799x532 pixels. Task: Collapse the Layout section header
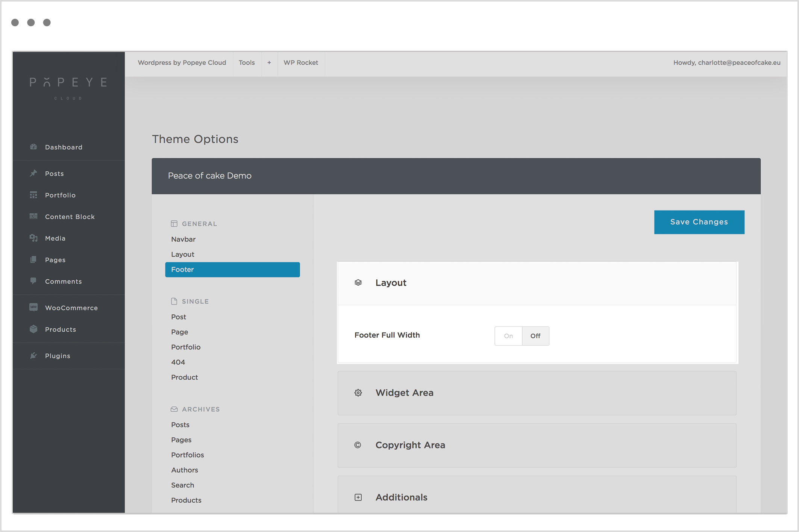click(x=537, y=283)
